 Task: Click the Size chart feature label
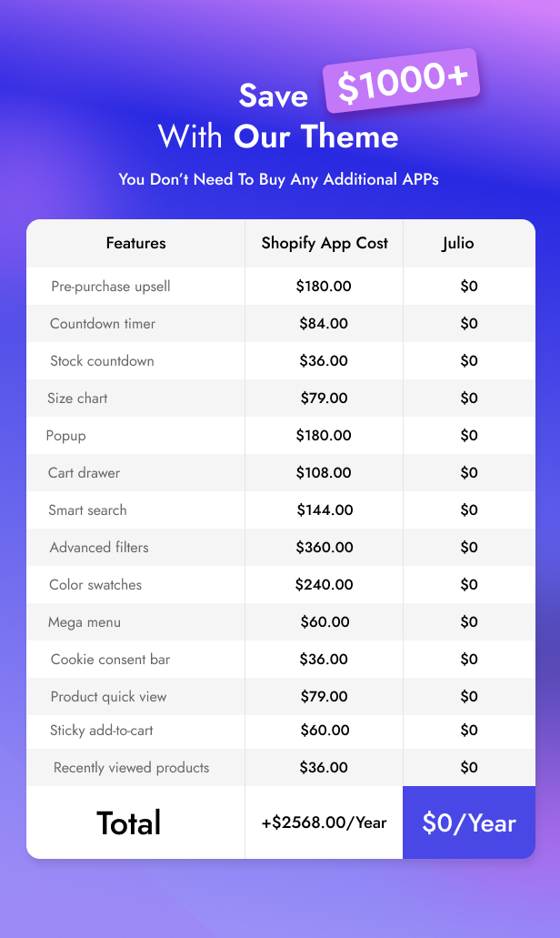(x=77, y=398)
